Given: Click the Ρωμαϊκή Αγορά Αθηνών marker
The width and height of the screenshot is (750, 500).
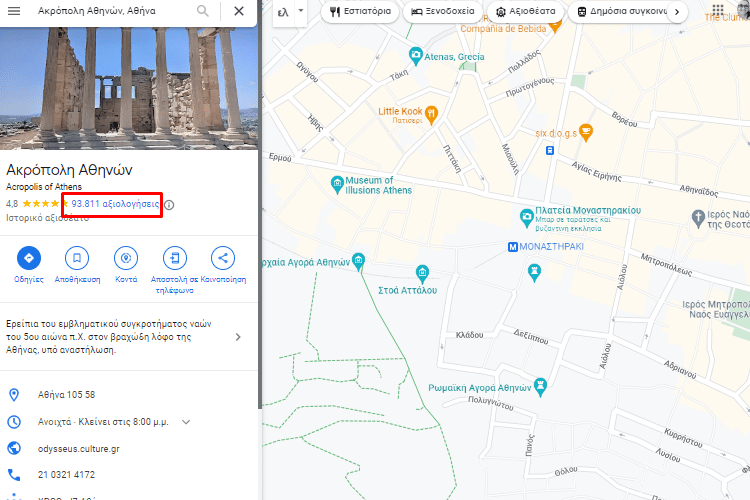Looking at the screenshot, I should tap(540, 386).
